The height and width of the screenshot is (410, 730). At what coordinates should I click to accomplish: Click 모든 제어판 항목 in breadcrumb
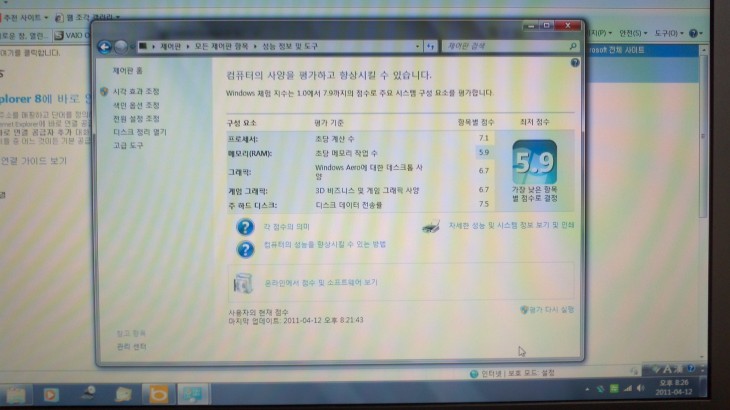tap(221, 47)
